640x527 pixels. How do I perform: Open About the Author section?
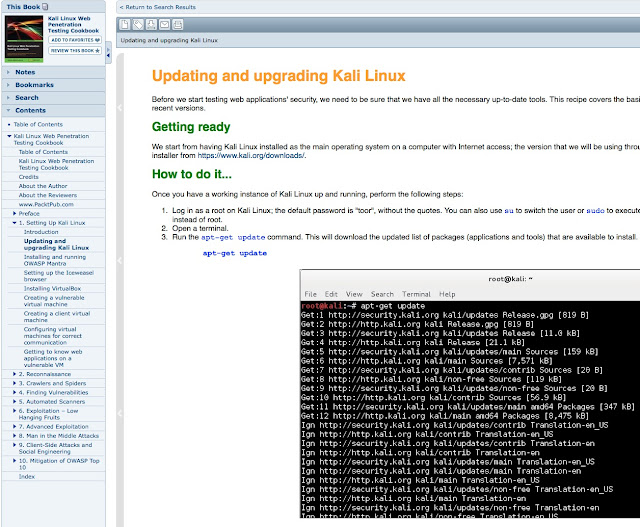[x=43, y=186]
